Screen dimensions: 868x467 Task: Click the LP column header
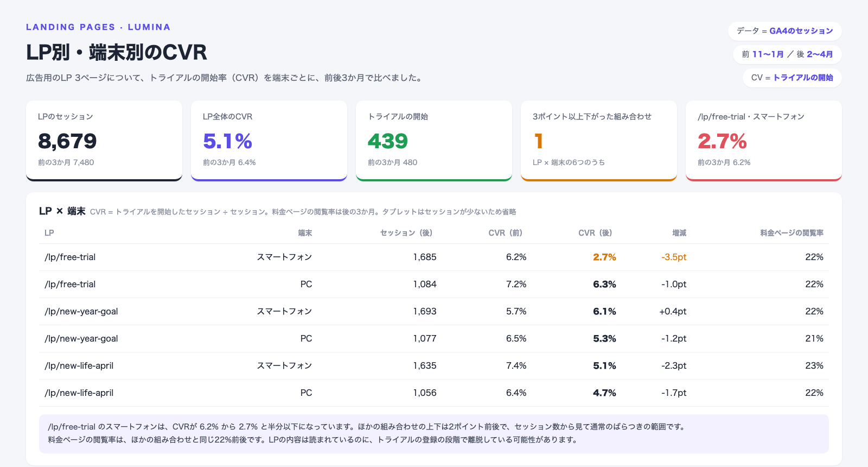pos(49,233)
